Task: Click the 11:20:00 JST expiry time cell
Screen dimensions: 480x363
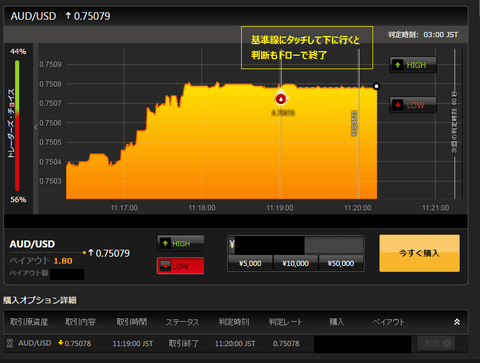Action: click(235, 344)
